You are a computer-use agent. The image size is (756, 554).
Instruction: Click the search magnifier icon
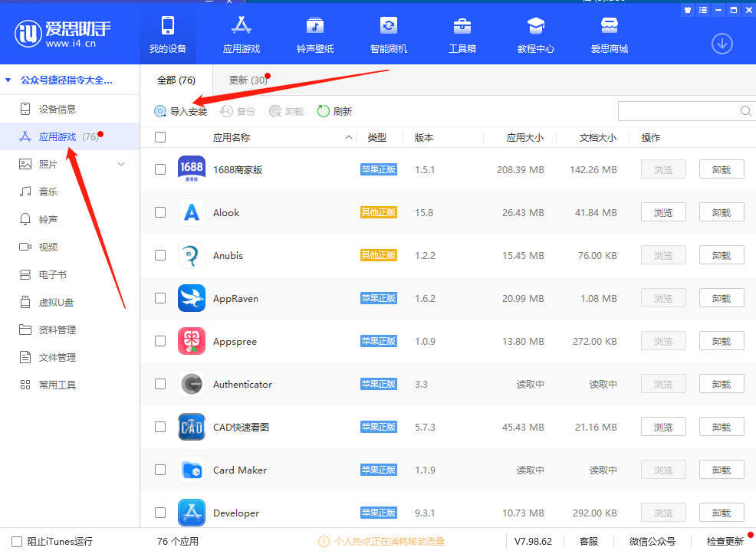745,111
